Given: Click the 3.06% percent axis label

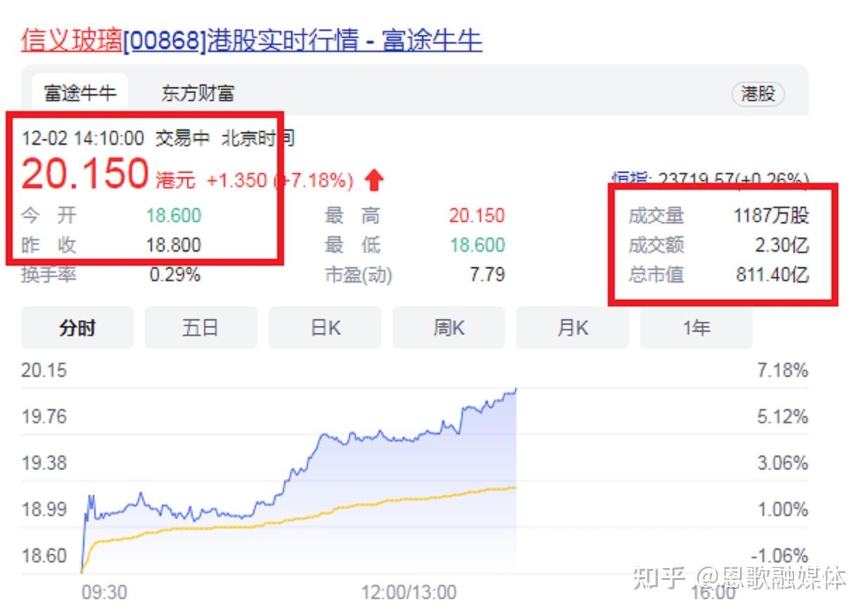Looking at the screenshot, I should (783, 463).
